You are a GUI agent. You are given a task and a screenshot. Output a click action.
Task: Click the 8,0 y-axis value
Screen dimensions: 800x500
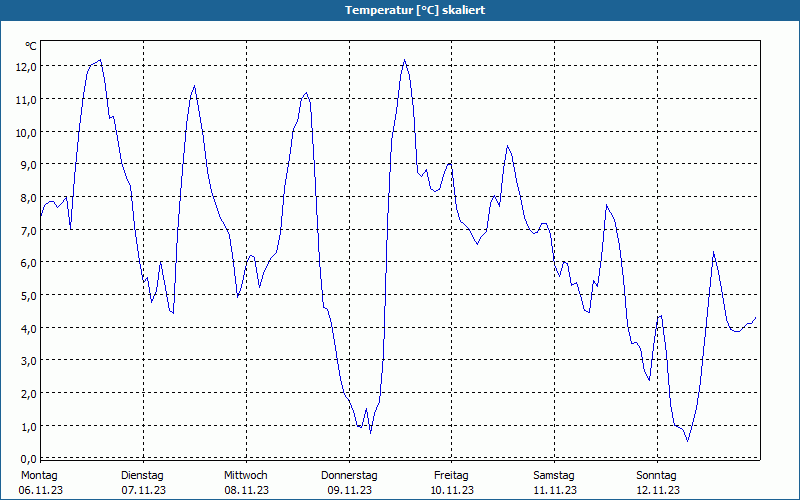point(28,197)
